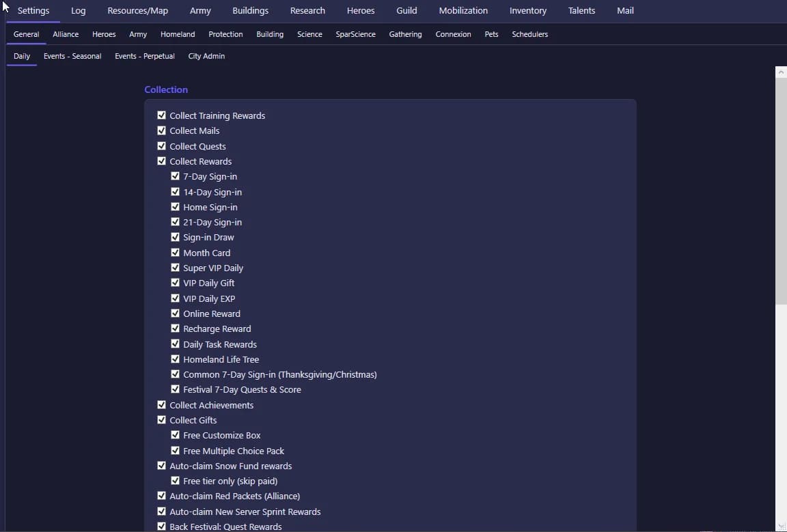
Task: Open the Heroes settings sub-tab
Action: point(104,34)
